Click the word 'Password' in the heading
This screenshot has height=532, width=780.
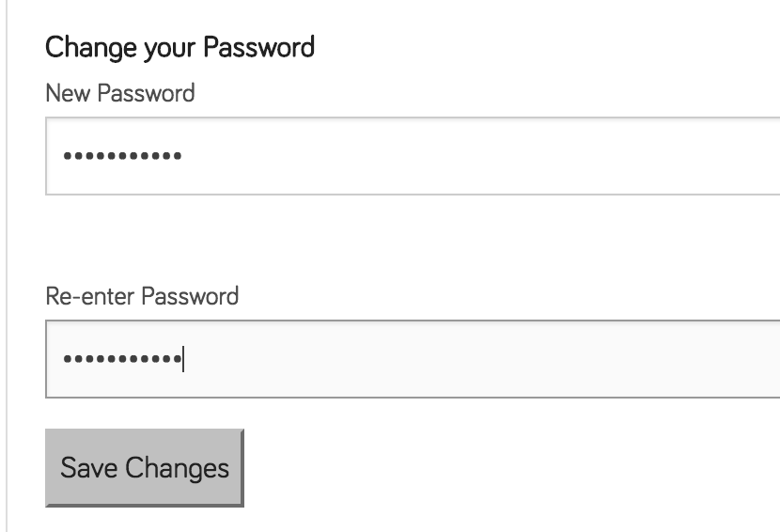pyautogui.click(x=258, y=47)
